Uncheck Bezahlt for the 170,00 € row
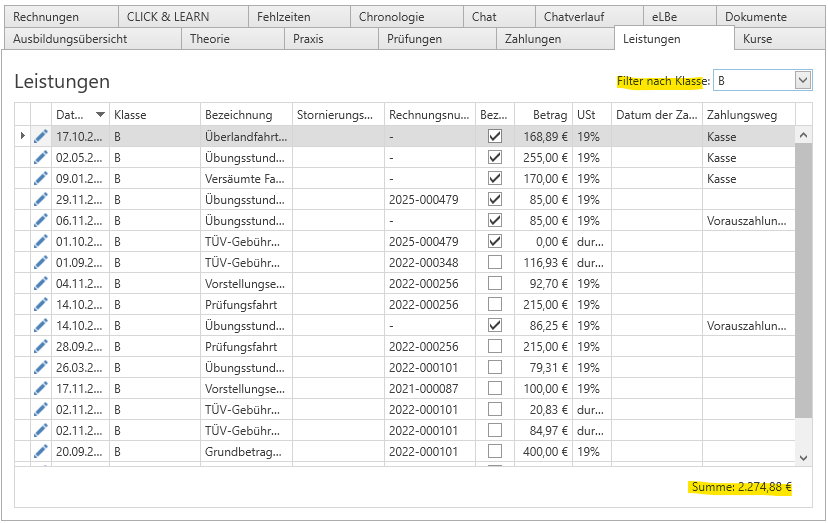The width and height of the screenshot is (828, 523). click(x=495, y=179)
